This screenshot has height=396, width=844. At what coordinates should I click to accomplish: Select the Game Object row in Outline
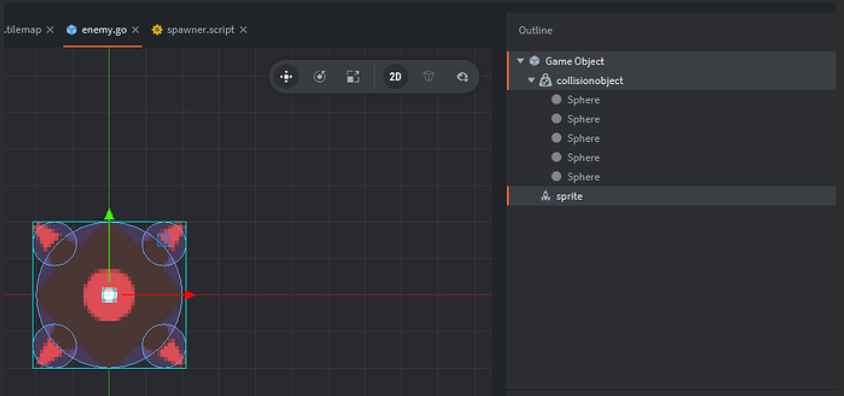tap(671, 61)
